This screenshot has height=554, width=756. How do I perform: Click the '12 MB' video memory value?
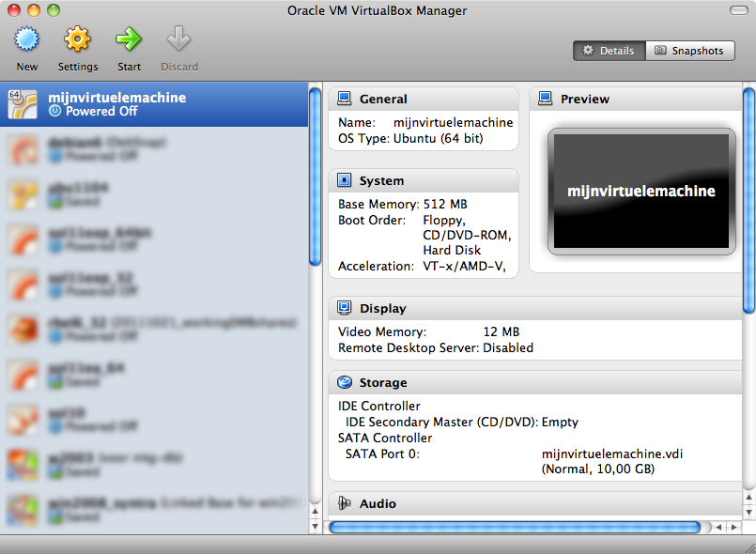tap(501, 332)
